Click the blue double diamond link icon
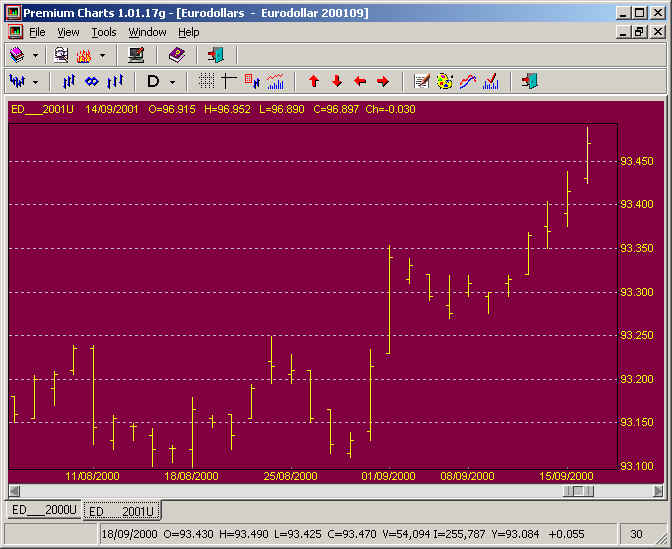Image resolution: width=672 pixels, height=549 pixels. click(x=92, y=81)
